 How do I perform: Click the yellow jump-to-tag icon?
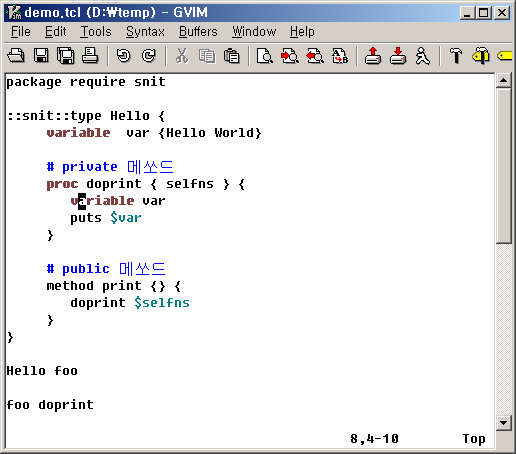tap(505, 55)
